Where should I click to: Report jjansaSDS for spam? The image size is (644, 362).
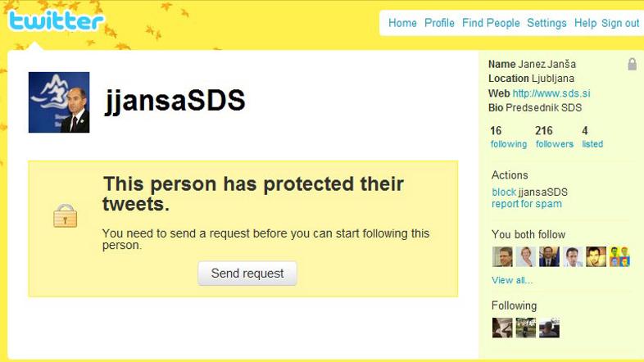click(527, 203)
